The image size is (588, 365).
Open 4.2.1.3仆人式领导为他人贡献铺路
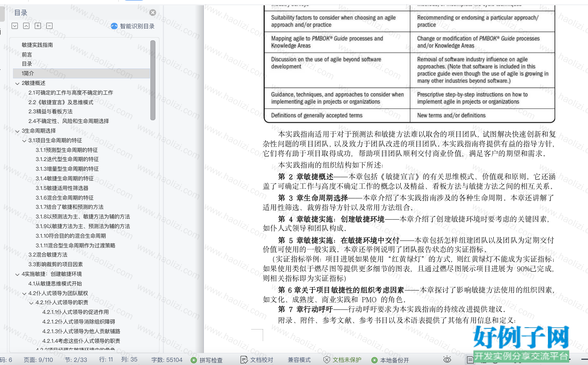(81, 331)
